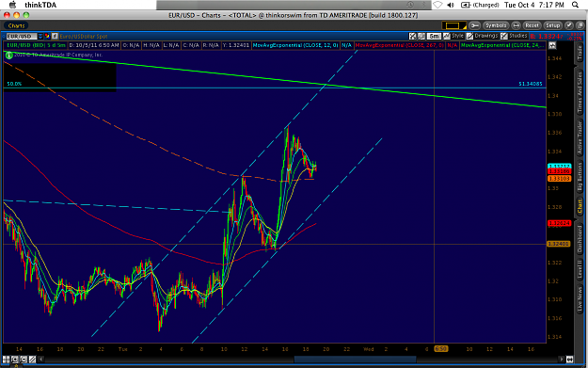Open the 5m timeframe selector

pyautogui.click(x=434, y=36)
